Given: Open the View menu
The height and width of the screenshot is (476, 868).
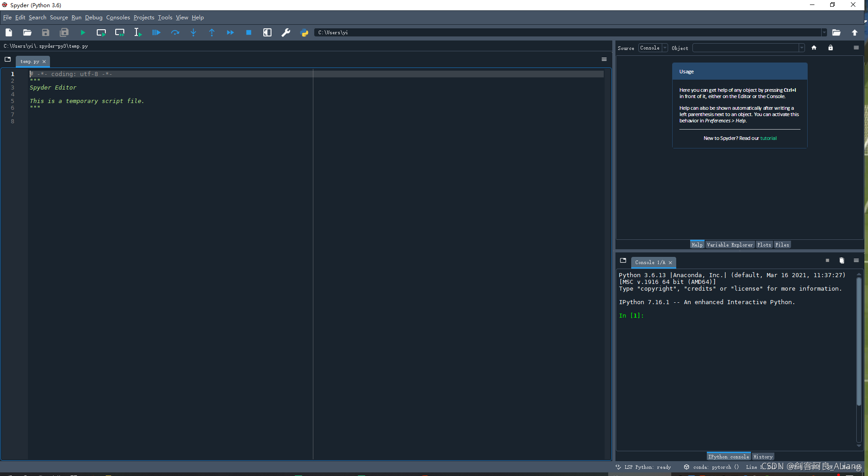Looking at the screenshot, I should coord(182,18).
